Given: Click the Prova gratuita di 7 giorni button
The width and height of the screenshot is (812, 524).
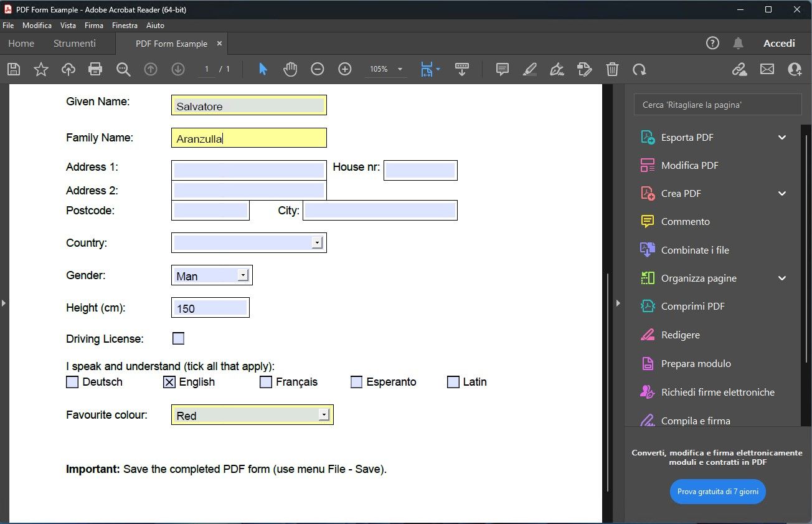Looking at the screenshot, I should pyautogui.click(x=717, y=492).
